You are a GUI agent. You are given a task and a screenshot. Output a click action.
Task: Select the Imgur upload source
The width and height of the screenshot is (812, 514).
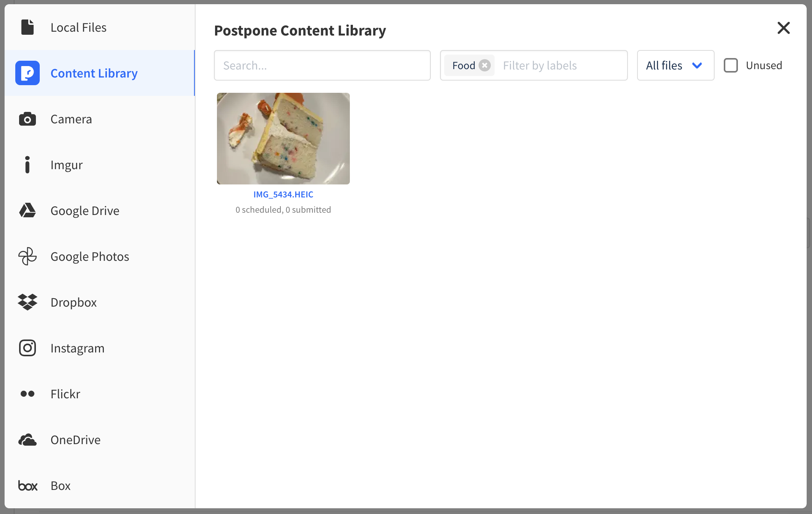point(27,165)
